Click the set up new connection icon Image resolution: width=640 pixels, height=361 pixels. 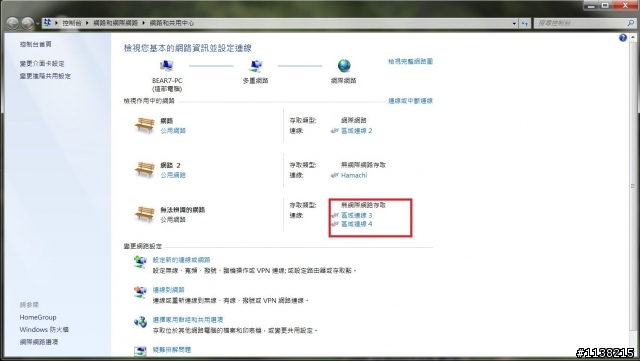coord(140,261)
